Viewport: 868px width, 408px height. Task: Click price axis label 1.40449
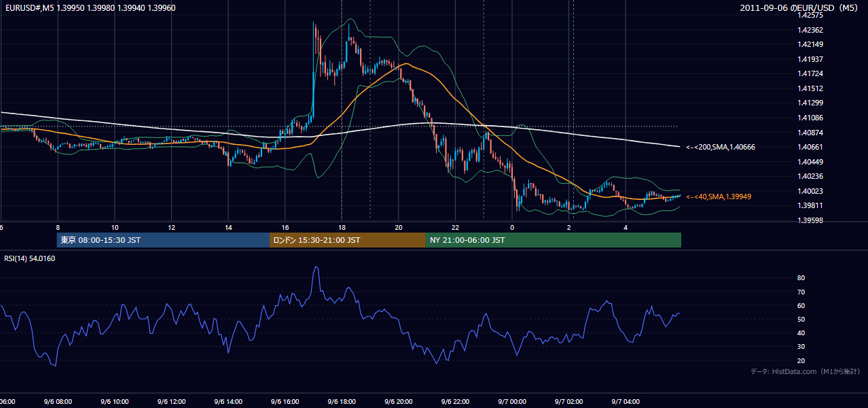coord(810,162)
